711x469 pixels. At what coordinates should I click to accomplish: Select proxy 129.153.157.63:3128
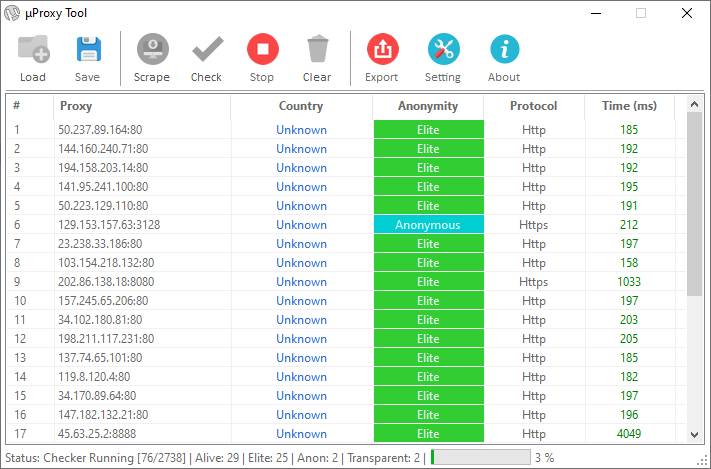(109, 225)
